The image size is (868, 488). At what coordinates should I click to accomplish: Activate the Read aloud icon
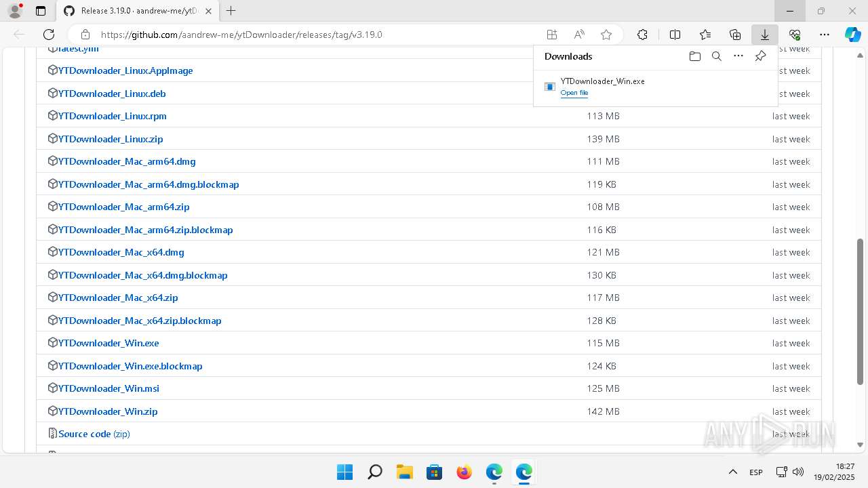click(x=579, y=35)
